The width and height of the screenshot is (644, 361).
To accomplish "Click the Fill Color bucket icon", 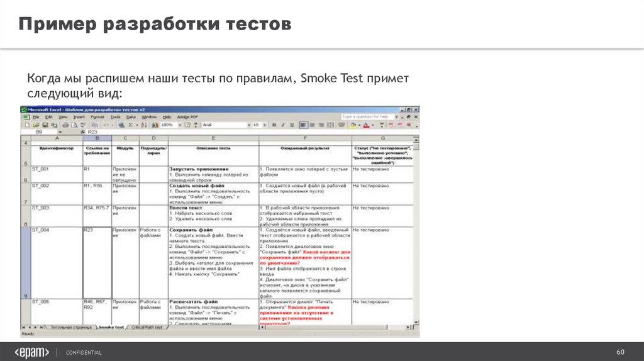I will click(x=353, y=125).
